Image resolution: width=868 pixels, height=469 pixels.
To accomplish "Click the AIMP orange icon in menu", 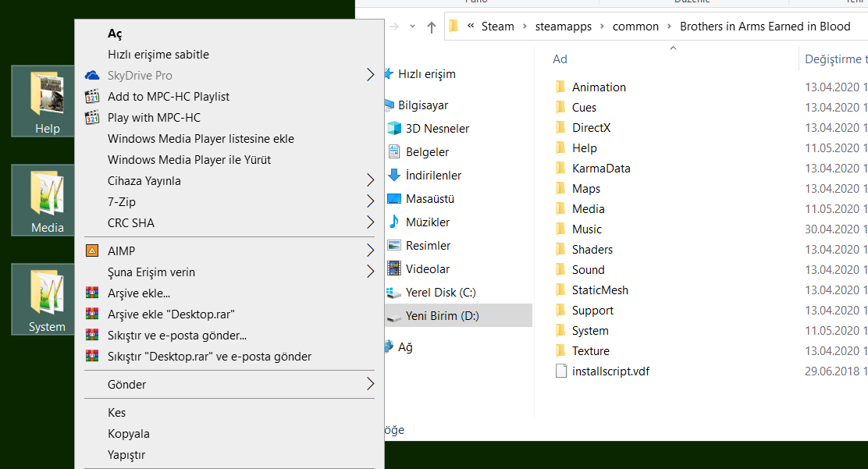I will click(x=92, y=250).
